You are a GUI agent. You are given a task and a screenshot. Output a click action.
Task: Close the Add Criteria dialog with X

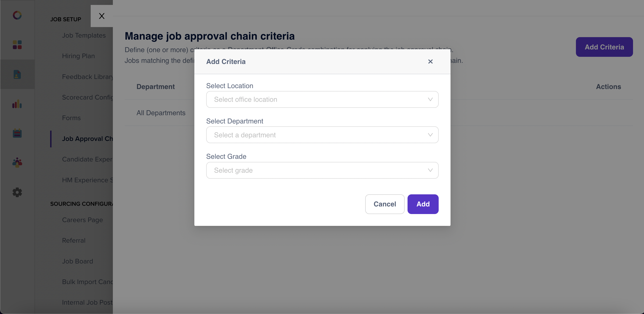[430, 62]
